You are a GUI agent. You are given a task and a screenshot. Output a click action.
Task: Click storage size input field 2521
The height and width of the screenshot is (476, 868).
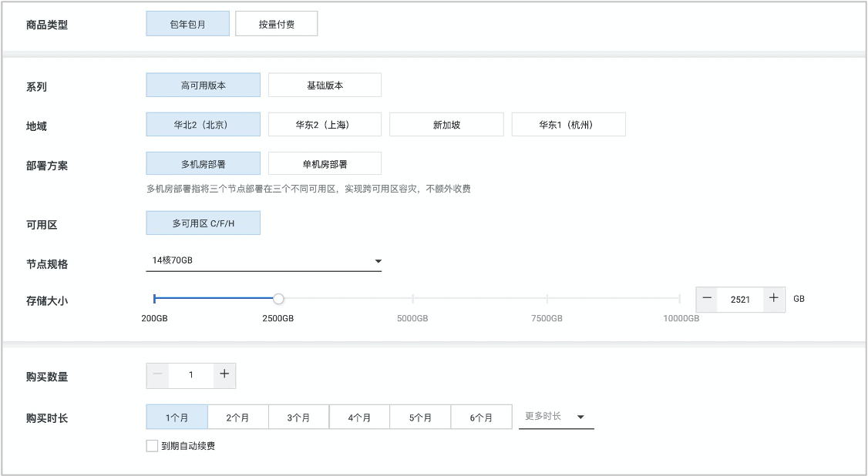click(x=740, y=299)
